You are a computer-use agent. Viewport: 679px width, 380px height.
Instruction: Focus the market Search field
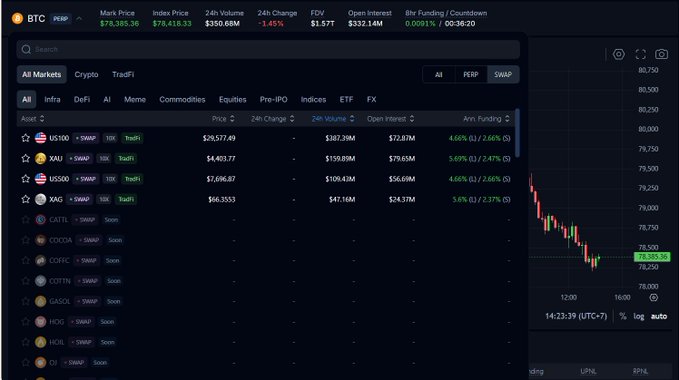click(x=268, y=49)
